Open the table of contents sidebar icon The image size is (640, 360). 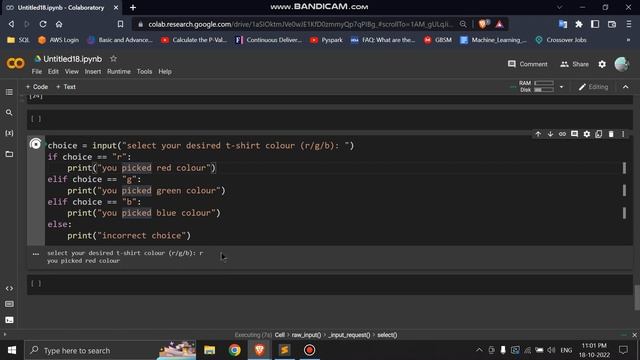tap(9, 92)
